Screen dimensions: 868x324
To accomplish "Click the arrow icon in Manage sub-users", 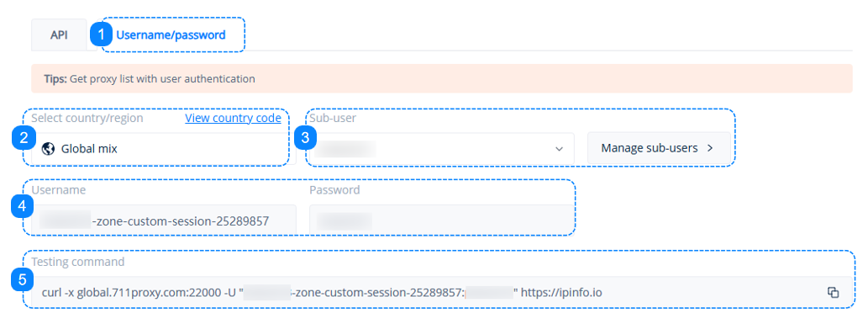I will point(710,148).
